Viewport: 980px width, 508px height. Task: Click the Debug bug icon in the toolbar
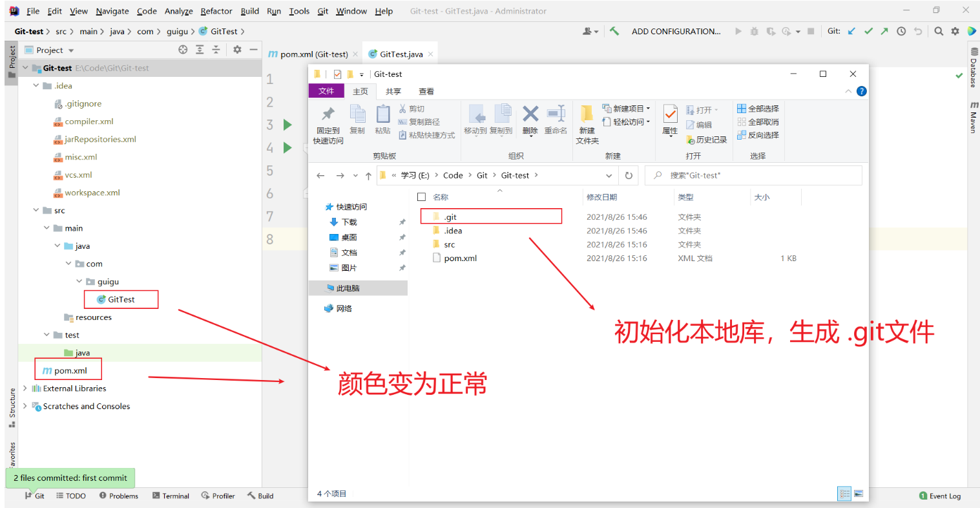(x=754, y=31)
